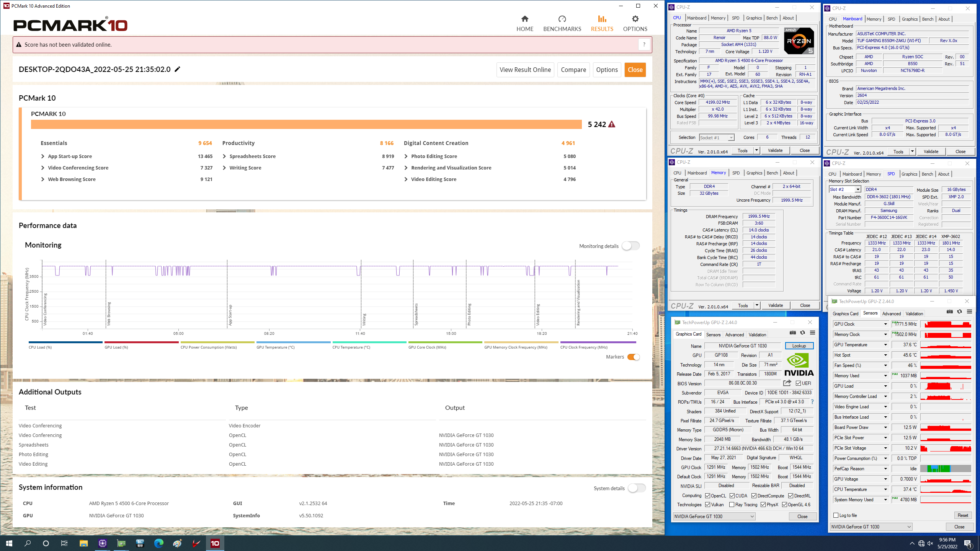Open Socket #1 selection dropdown in CPU-Z
Viewport: 980px width, 551px height.
[x=717, y=137]
